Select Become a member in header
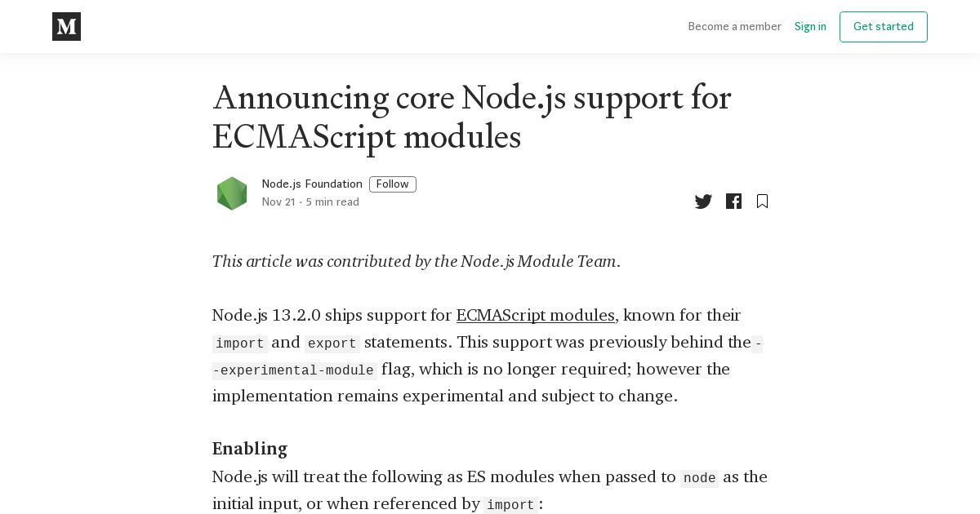Image resolution: width=980 pixels, height=514 pixels. (x=735, y=27)
